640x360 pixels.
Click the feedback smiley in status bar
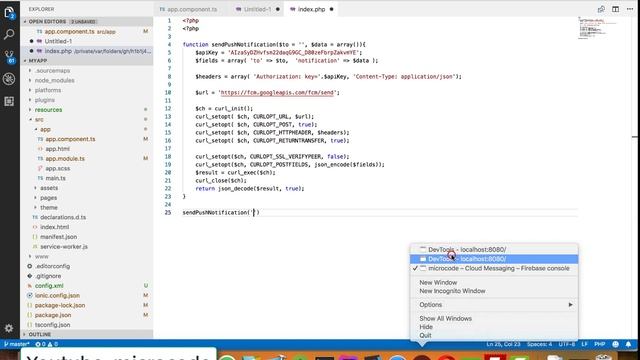pyautogui.click(x=615, y=344)
